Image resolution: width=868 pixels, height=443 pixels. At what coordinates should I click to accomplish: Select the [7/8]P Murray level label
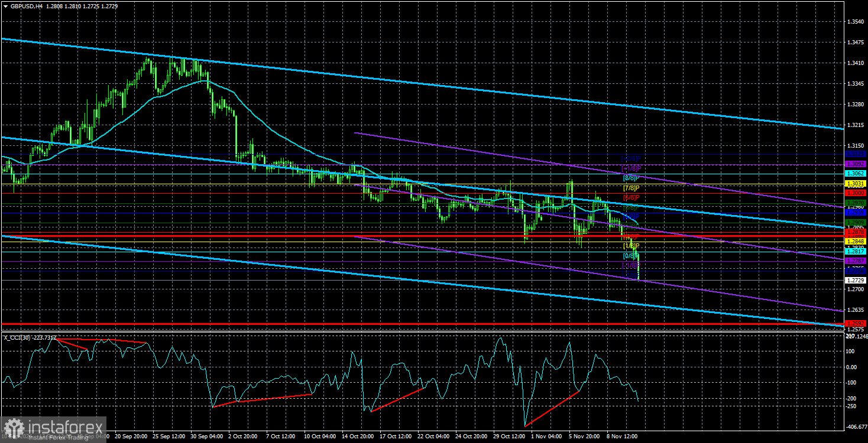click(x=632, y=187)
